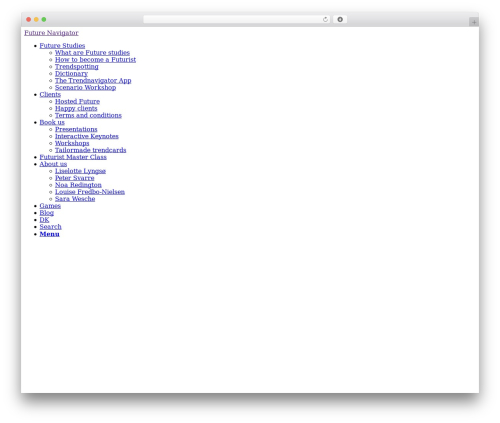Open Noa Redington profile link

click(78, 185)
